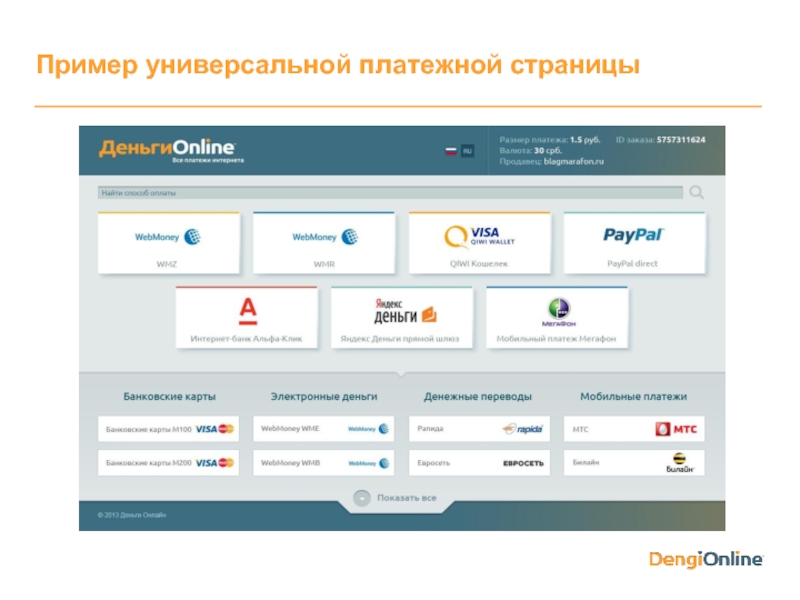The image size is (800, 600).
Task: Pick the Яндекс Деньги payment tile
Action: click(402, 317)
